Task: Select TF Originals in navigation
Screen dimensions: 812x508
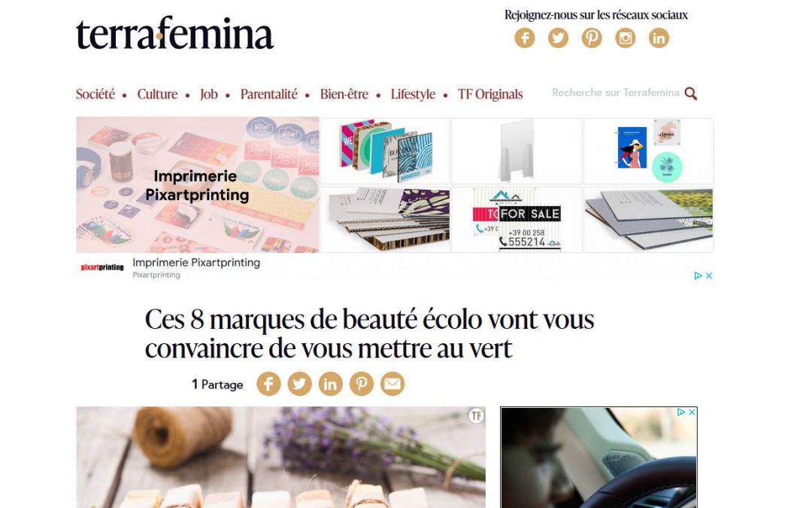Action: tap(490, 94)
